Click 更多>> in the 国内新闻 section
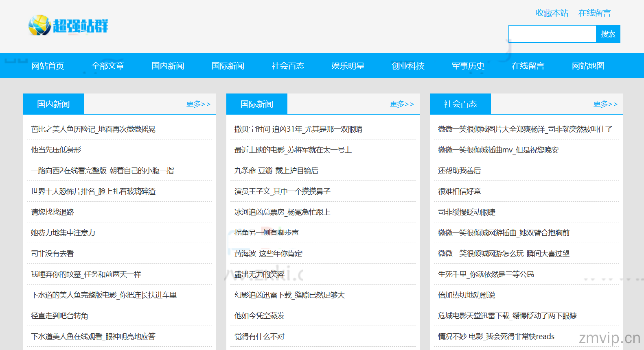644x350 pixels. point(198,104)
